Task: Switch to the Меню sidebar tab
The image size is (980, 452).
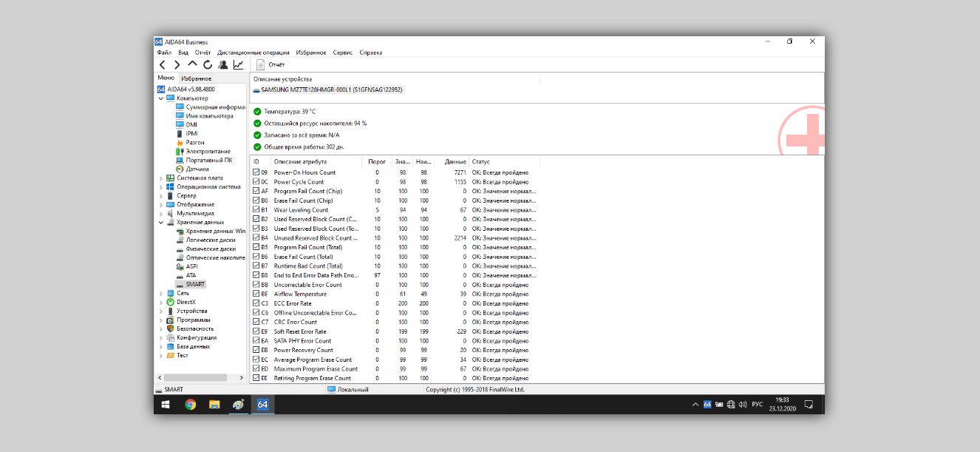Action: 166,78
